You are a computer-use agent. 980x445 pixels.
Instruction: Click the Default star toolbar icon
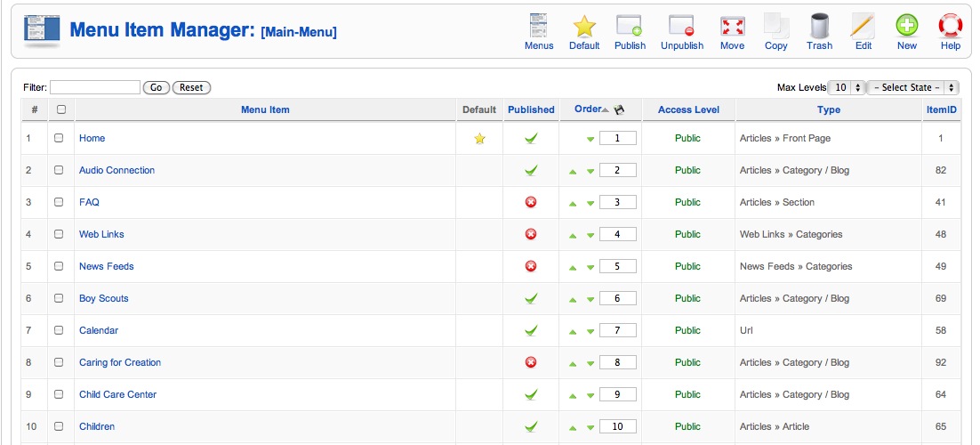pyautogui.click(x=584, y=27)
